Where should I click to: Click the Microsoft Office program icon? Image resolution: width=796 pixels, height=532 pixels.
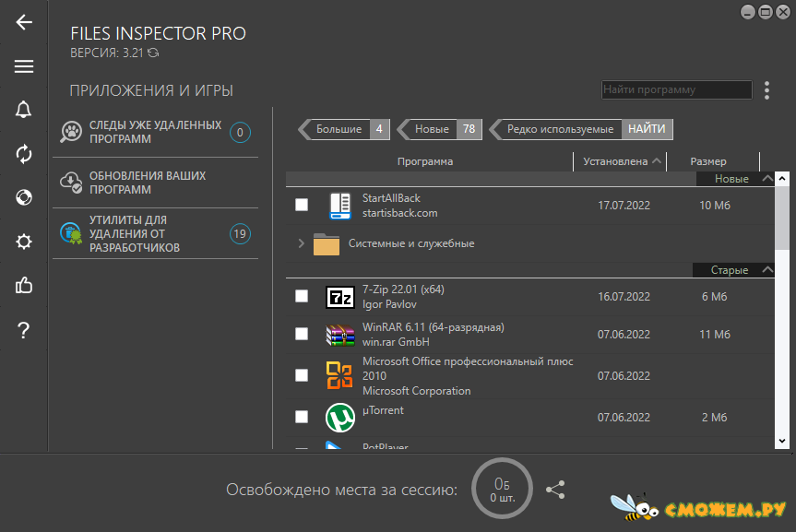point(339,375)
